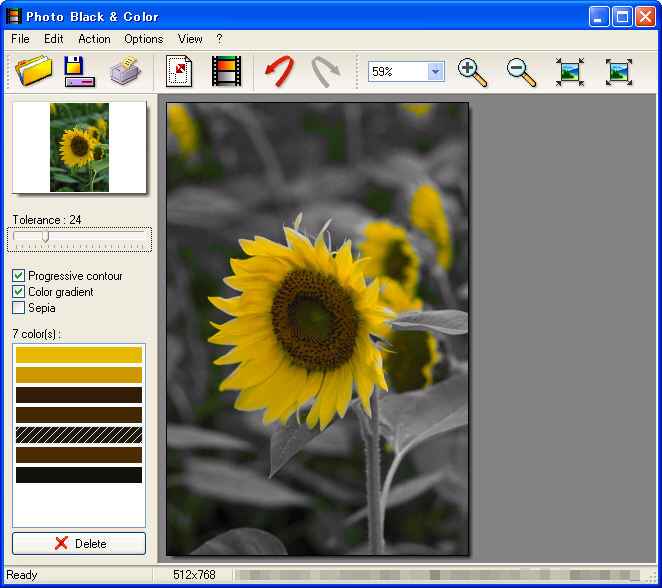Image resolution: width=662 pixels, height=588 pixels.
Task: Uncheck Progressive contour checkbox
Action: pyautogui.click(x=18, y=276)
